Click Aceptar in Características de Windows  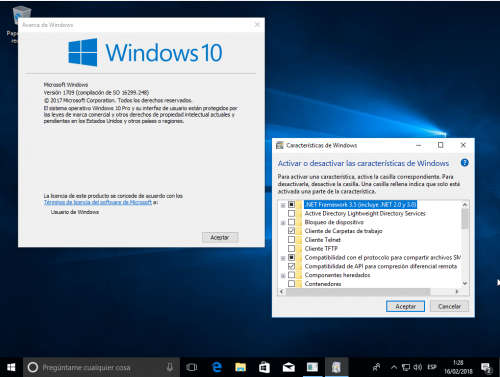(x=405, y=306)
